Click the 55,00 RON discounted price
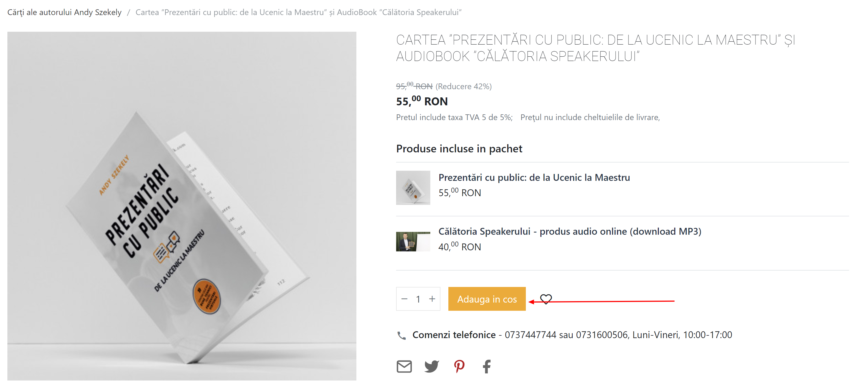This screenshot has width=868, height=392. pos(422,101)
